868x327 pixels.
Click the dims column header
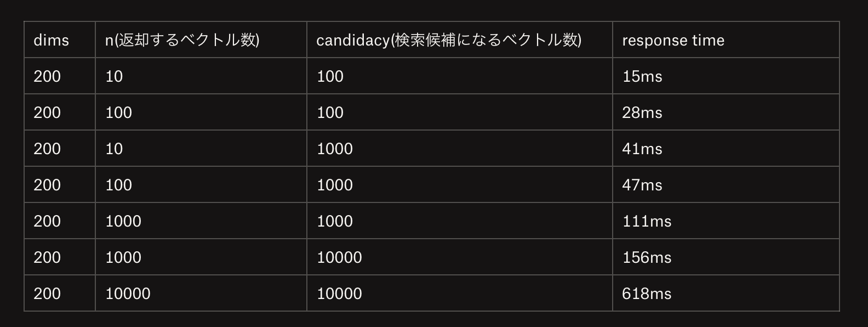pos(60,40)
